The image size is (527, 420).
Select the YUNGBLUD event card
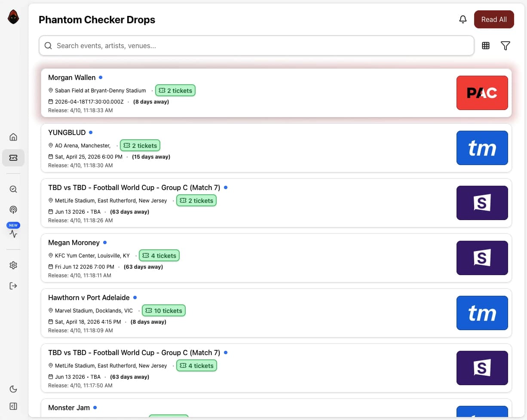coord(275,148)
